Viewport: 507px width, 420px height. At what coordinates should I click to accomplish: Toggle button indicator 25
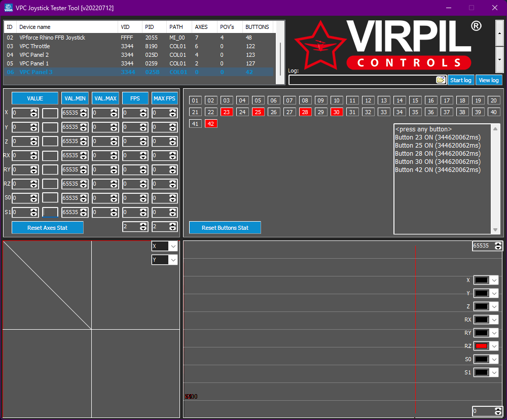pos(258,112)
